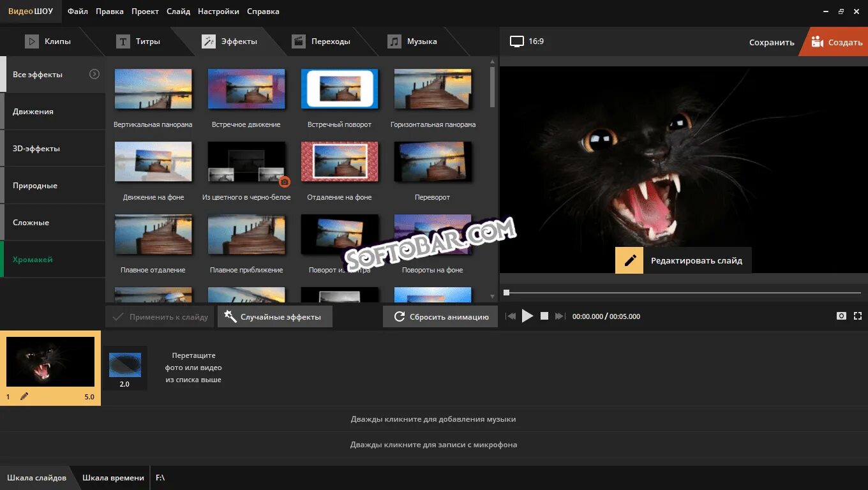Screen dimensions: 868x490
Task: Open the Проект menu
Action: [x=146, y=11]
